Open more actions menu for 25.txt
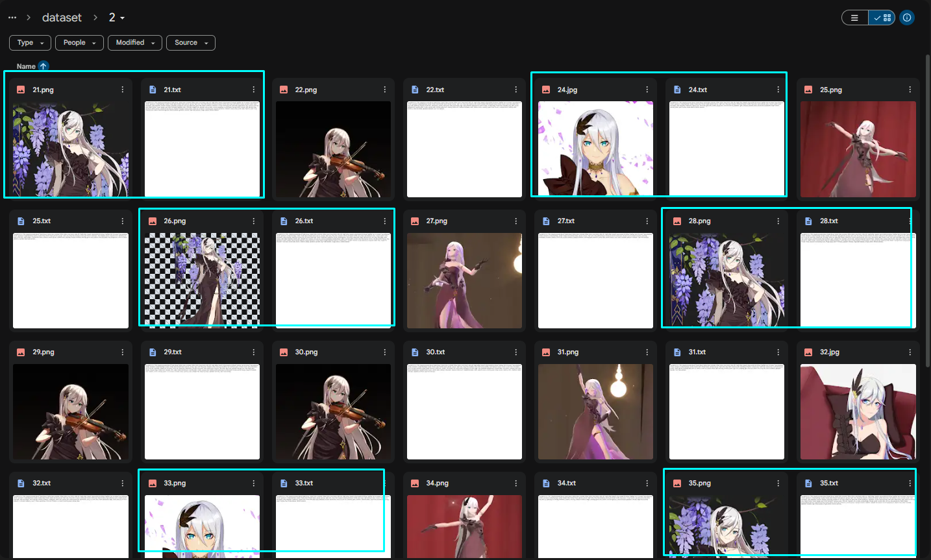The height and width of the screenshot is (560, 931). [x=122, y=221]
